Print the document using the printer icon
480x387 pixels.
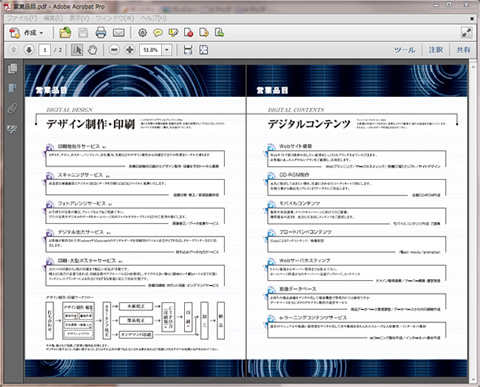click(101, 33)
